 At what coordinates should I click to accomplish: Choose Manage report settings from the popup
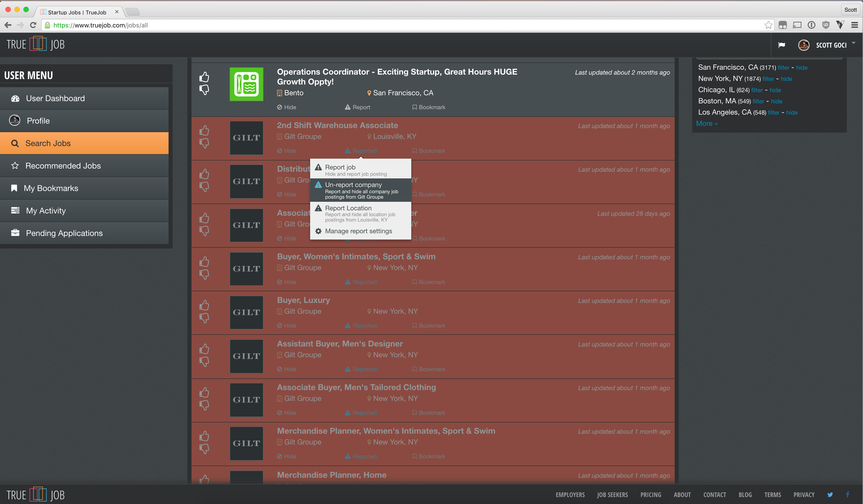[358, 231]
